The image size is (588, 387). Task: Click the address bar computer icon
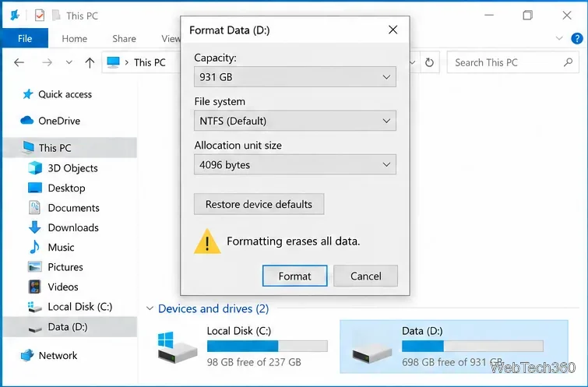point(113,62)
